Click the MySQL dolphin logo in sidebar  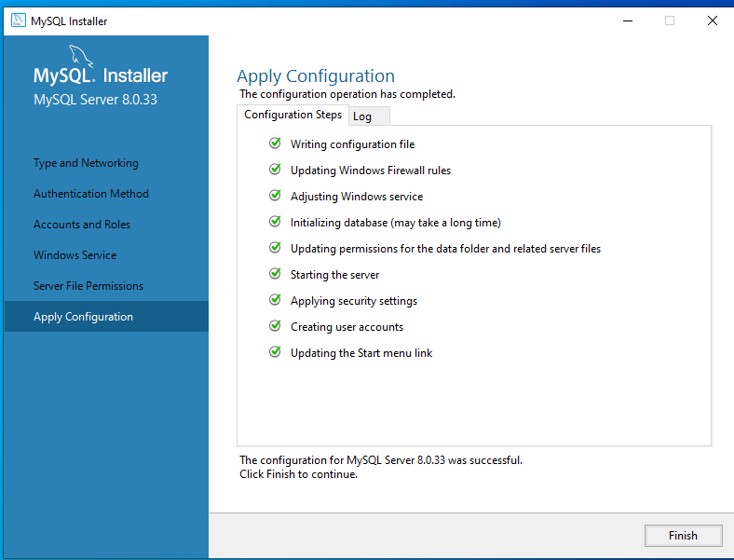(79, 56)
